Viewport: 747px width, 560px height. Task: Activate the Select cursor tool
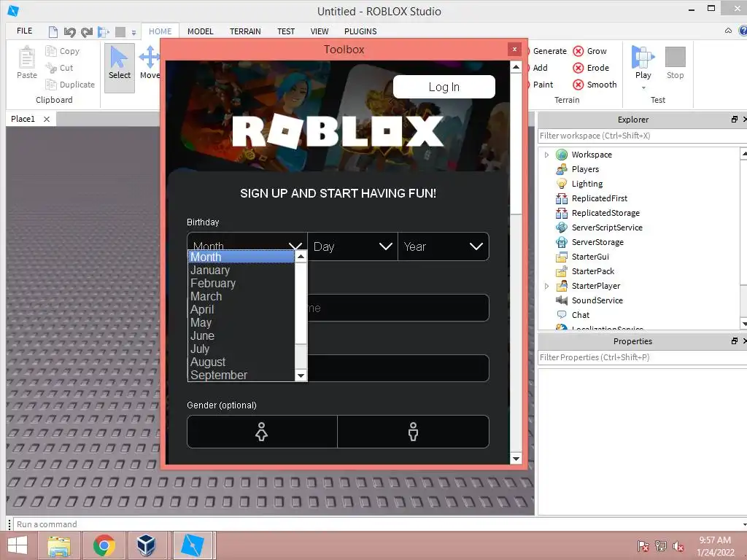point(119,68)
